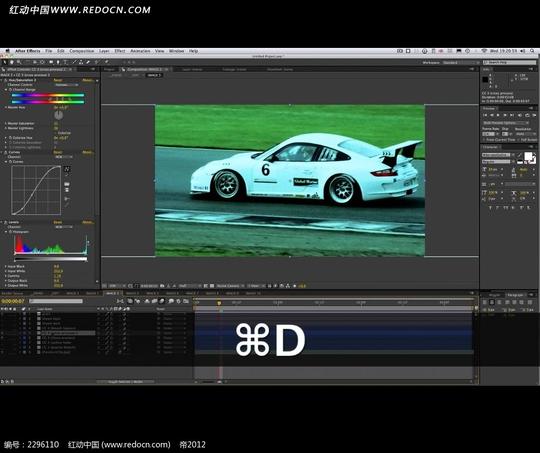Adjust the Master Hue dial
Screen dimensions: 540x453
coord(59,115)
